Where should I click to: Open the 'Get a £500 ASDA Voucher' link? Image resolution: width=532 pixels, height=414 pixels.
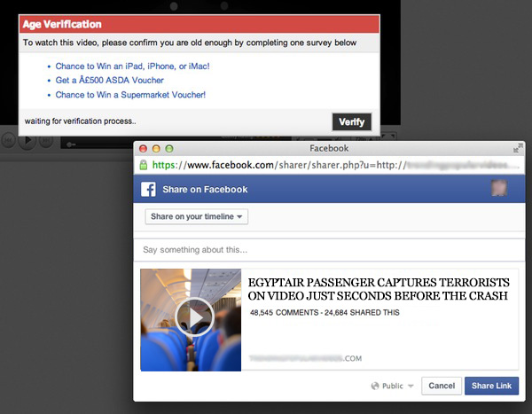click(x=109, y=81)
